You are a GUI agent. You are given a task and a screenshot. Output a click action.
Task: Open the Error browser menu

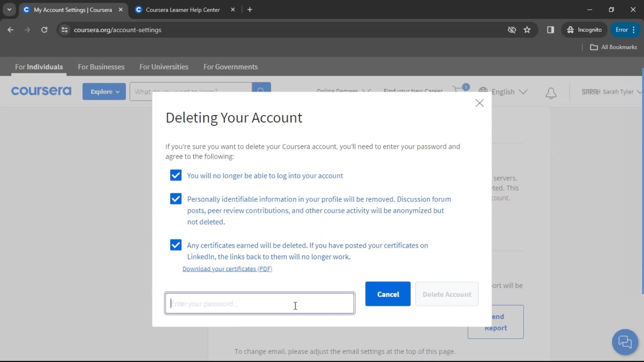[626, 30]
